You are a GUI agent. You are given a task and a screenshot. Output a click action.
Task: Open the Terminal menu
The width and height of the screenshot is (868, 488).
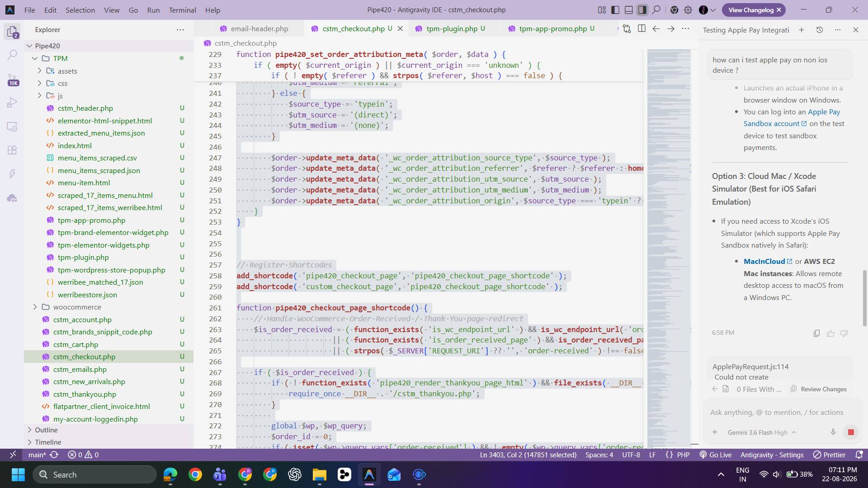point(182,10)
